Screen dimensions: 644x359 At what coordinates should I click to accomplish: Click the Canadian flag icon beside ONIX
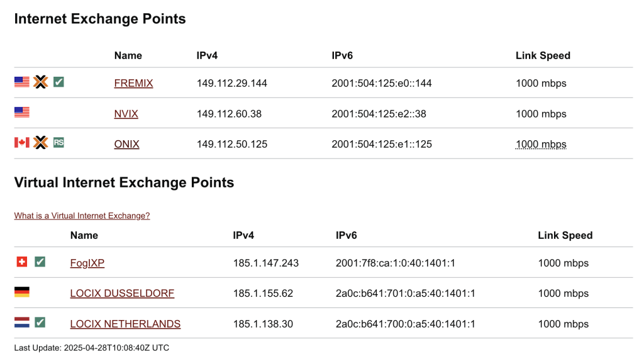pyautogui.click(x=22, y=143)
